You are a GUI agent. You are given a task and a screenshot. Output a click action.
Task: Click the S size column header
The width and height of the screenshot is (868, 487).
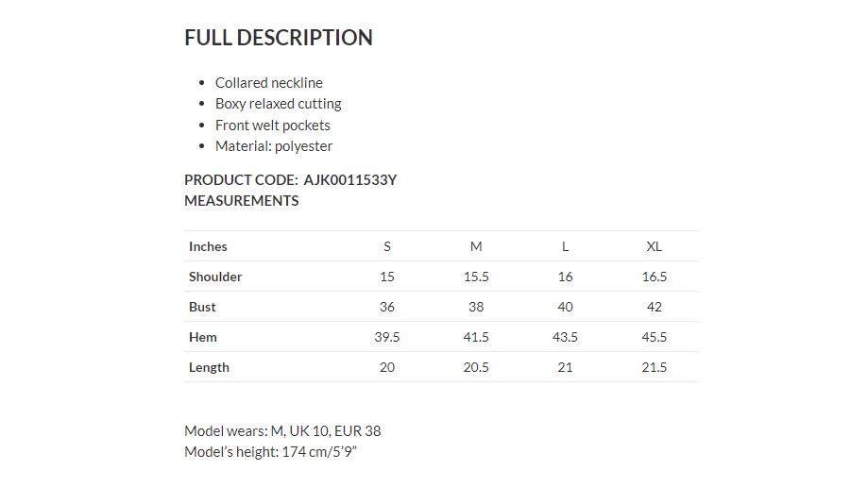pos(387,246)
